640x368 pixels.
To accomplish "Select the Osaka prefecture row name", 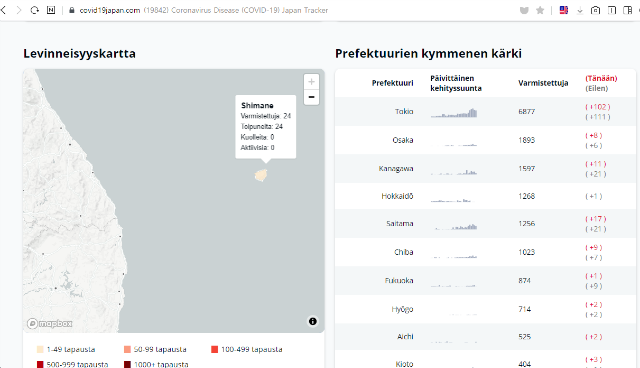I will coord(403,140).
